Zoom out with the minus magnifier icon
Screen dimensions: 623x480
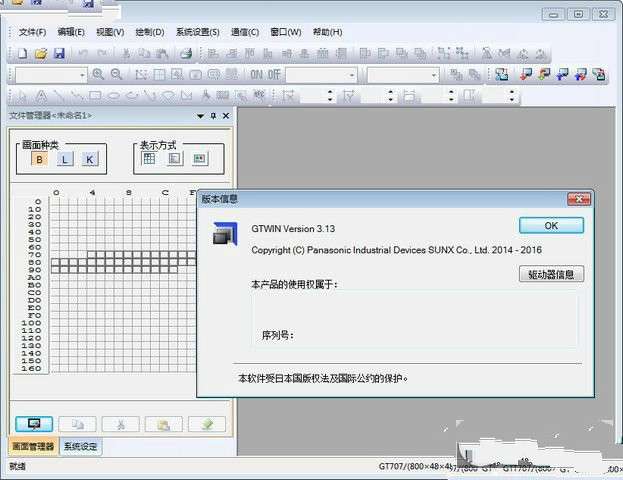tap(116, 74)
